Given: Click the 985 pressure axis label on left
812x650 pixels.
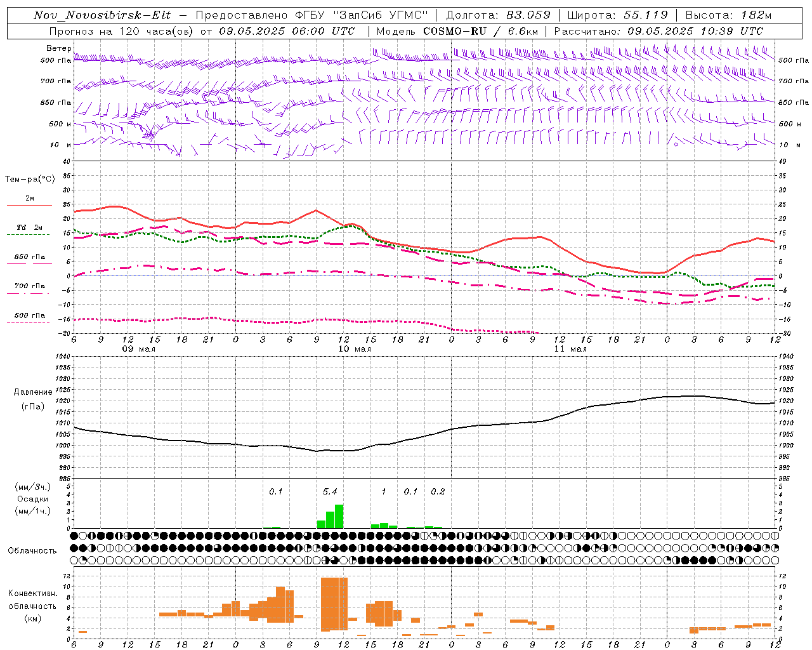Looking at the screenshot, I should 63,479.
